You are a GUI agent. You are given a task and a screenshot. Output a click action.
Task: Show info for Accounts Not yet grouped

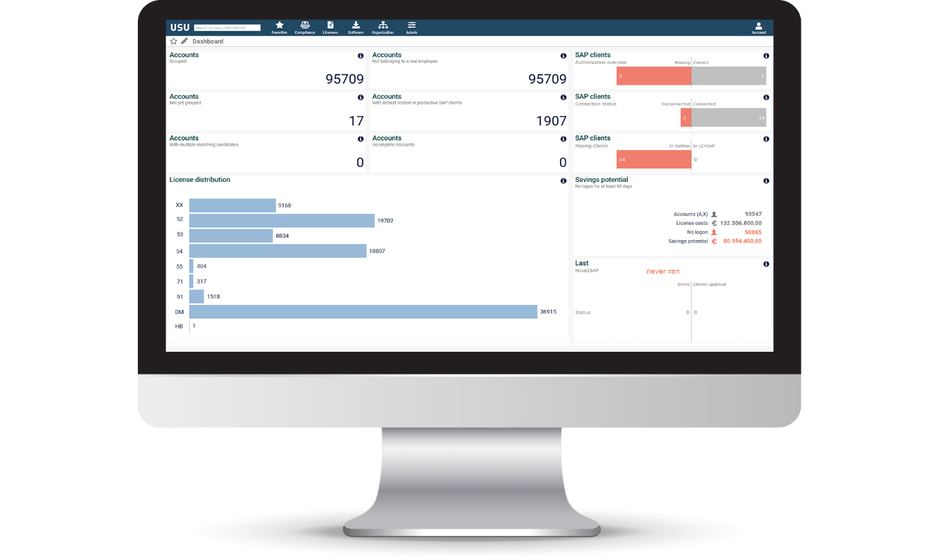360,97
